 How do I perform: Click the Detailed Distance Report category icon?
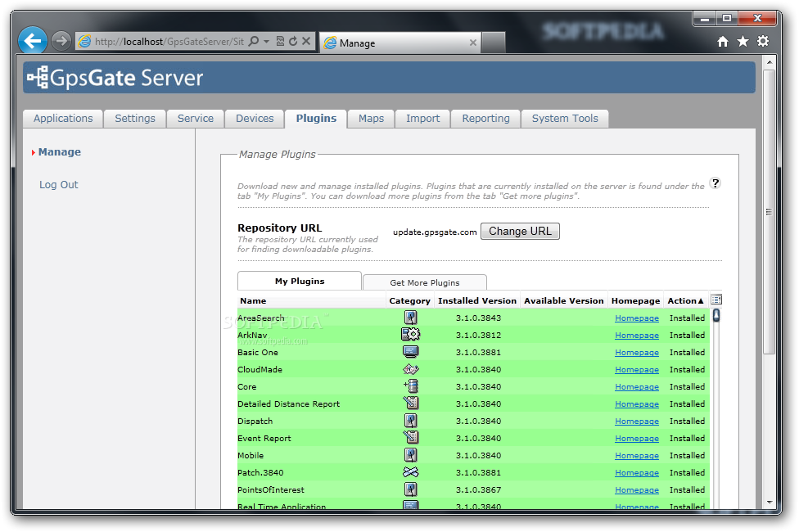(x=411, y=403)
